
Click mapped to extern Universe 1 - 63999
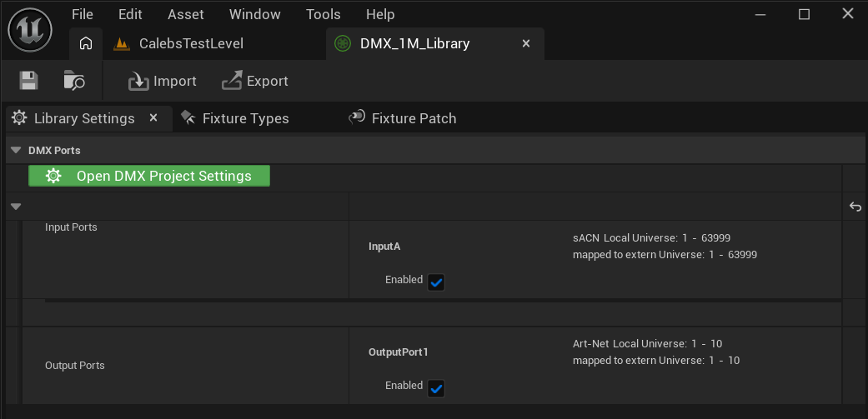pyautogui.click(x=665, y=255)
